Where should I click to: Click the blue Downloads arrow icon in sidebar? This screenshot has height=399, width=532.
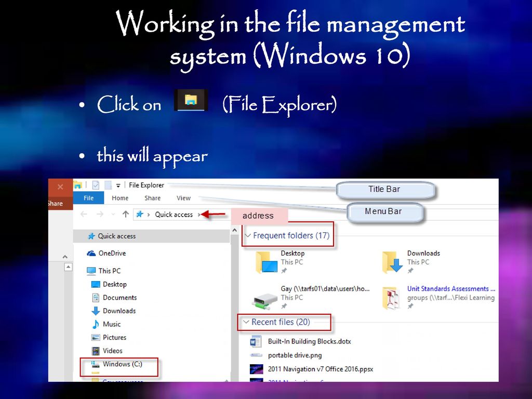[x=96, y=311]
